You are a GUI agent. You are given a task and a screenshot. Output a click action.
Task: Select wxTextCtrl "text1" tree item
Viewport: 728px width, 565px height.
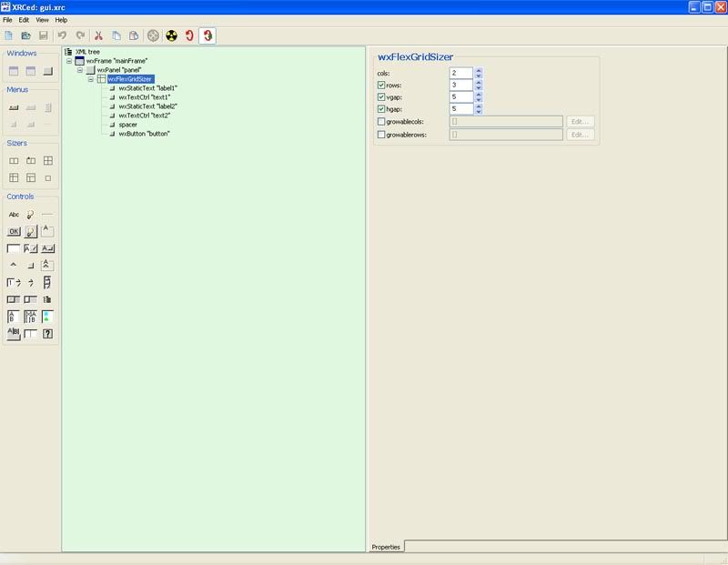[x=145, y=97]
